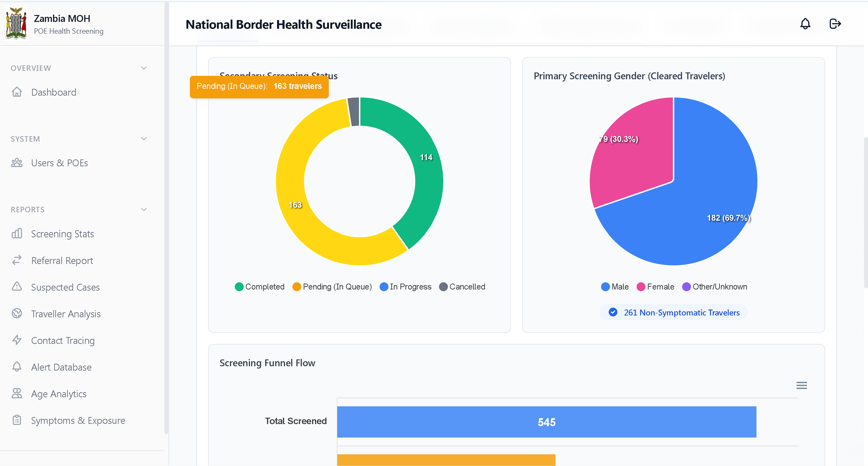Collapse the REPORTS section
This screenshot has width=868, height=466.
pyautogui.click(x=144, y=209)
